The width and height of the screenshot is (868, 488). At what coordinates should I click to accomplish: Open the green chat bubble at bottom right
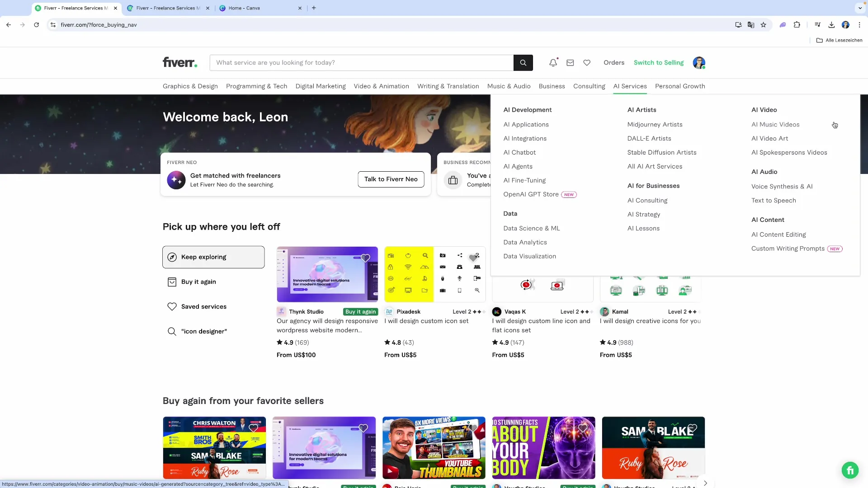click(x=849, y=470)
